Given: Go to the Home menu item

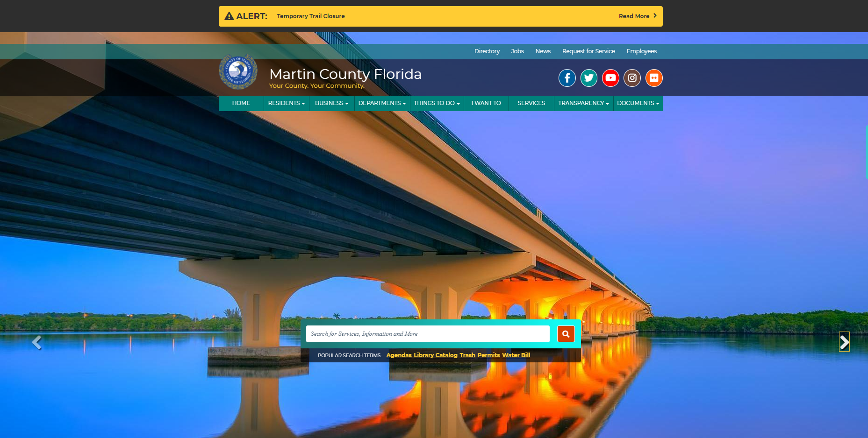Looking at the screenshot, I should 241,103.
